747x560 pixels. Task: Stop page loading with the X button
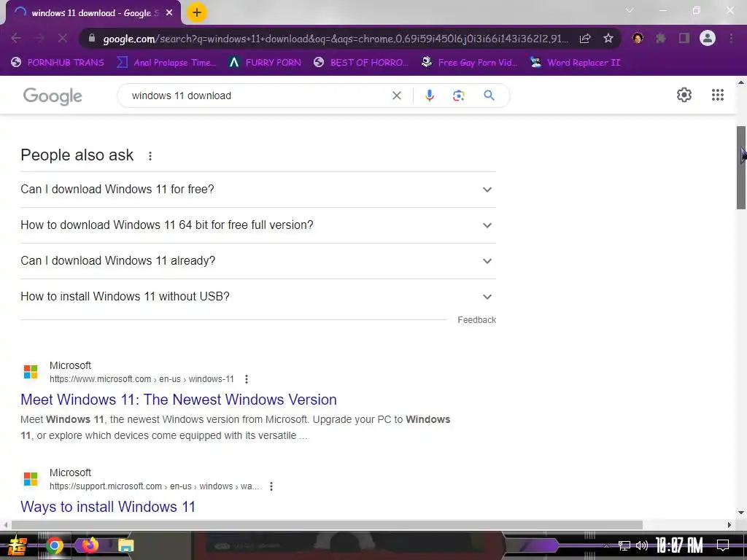tap(63, 38)
